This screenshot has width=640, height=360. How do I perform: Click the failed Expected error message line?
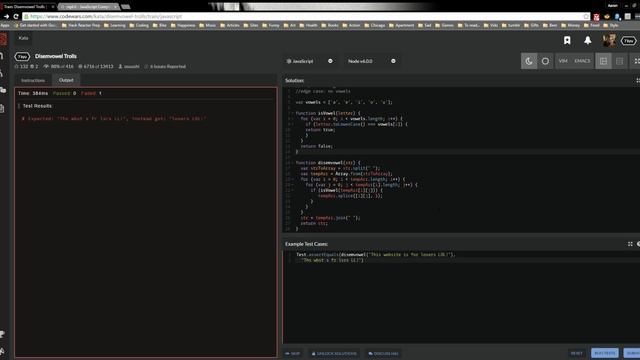coord(114,119)
